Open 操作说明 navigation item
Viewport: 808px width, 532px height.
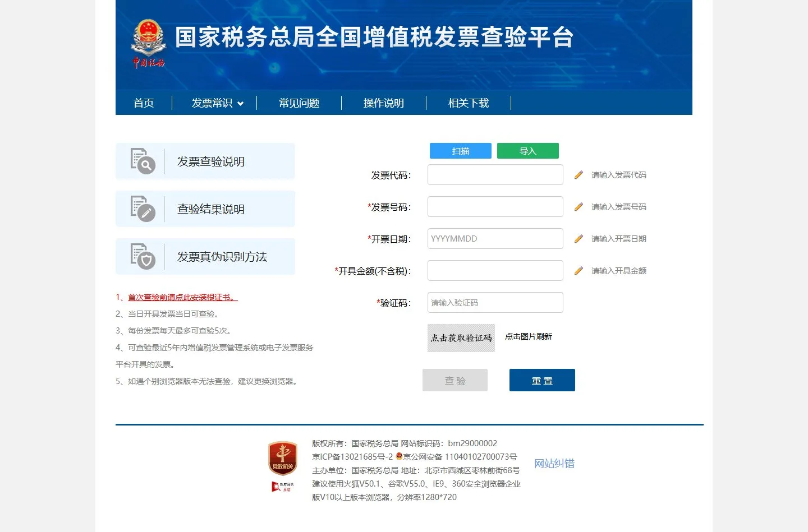(384, 103)
